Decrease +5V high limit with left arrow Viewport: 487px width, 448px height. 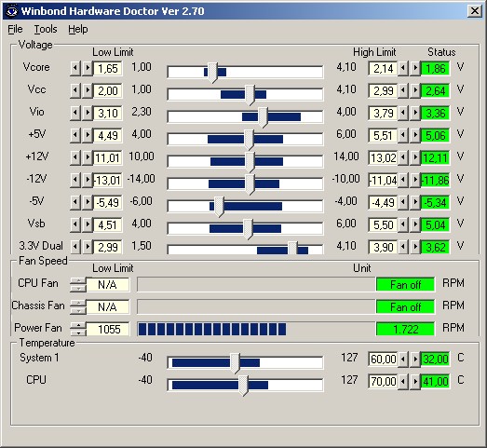403,135
